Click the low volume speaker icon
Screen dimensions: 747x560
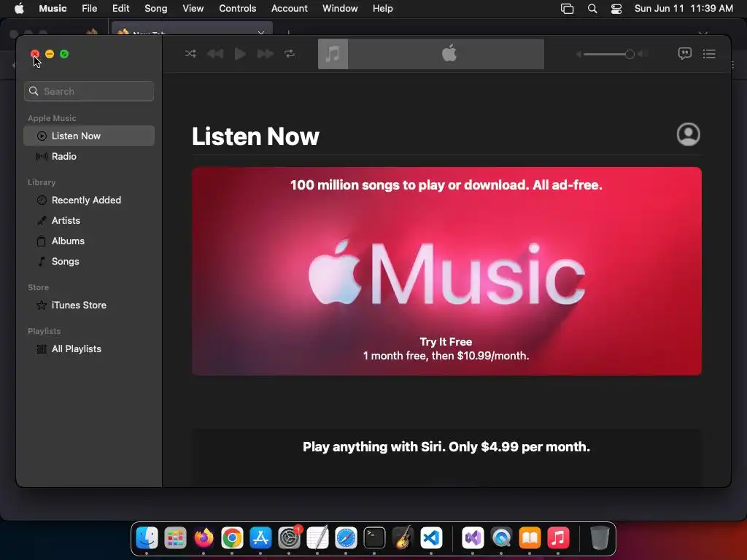point(578,54)
